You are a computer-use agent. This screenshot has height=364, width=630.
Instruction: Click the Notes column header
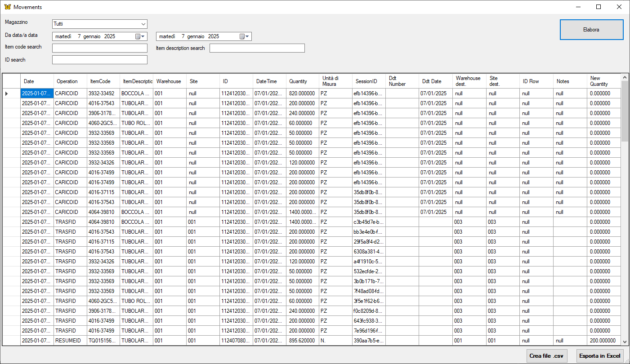pos(570,81)
